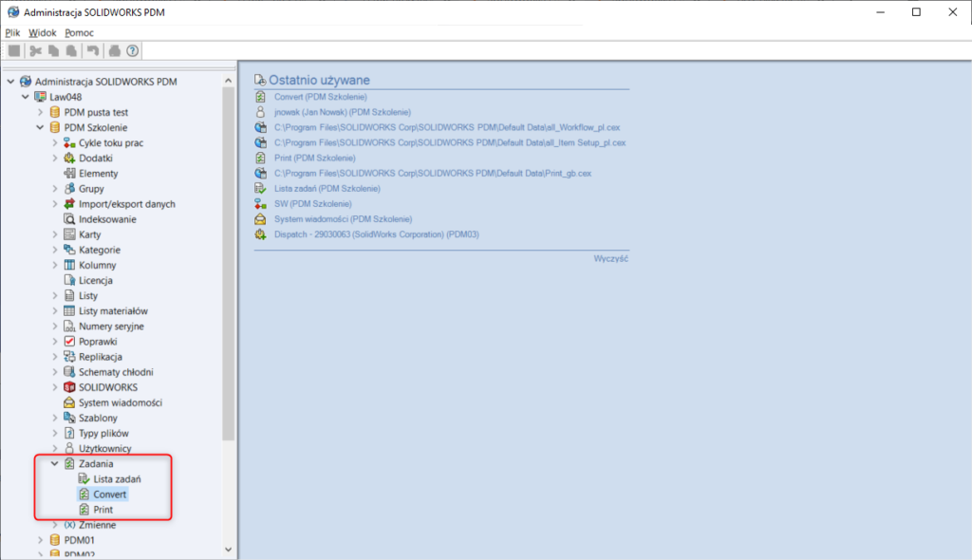Click the tree panel scrollbar down arrow
Viewport: 972px width, 560px height.
[228, 549]
